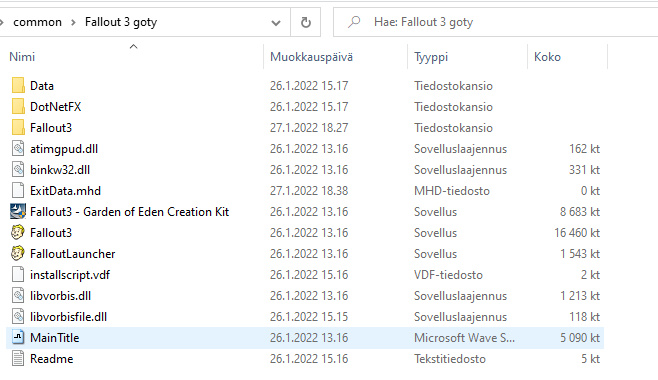
Task: Click the 26.1.2022 15.15 date cell
Action: (x=309, y=316)
